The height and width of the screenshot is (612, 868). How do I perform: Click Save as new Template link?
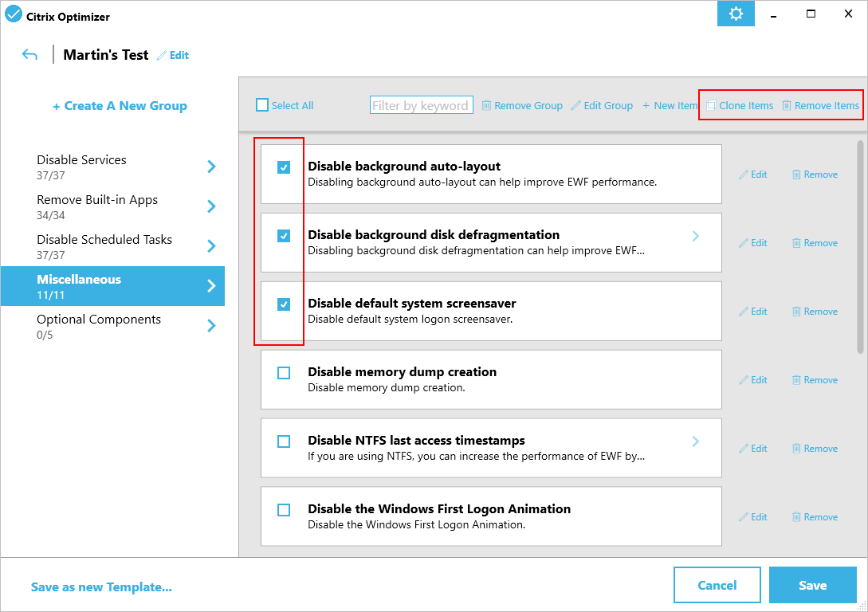101,587
